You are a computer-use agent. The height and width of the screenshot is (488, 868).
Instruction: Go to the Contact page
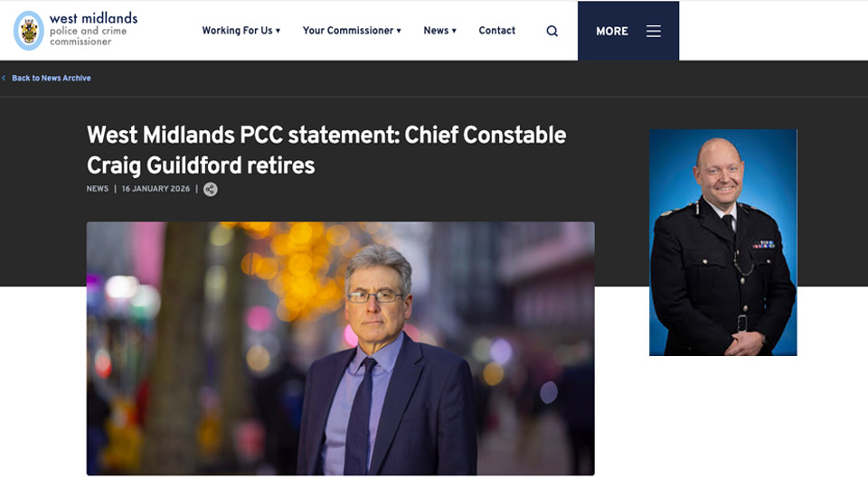497,31
